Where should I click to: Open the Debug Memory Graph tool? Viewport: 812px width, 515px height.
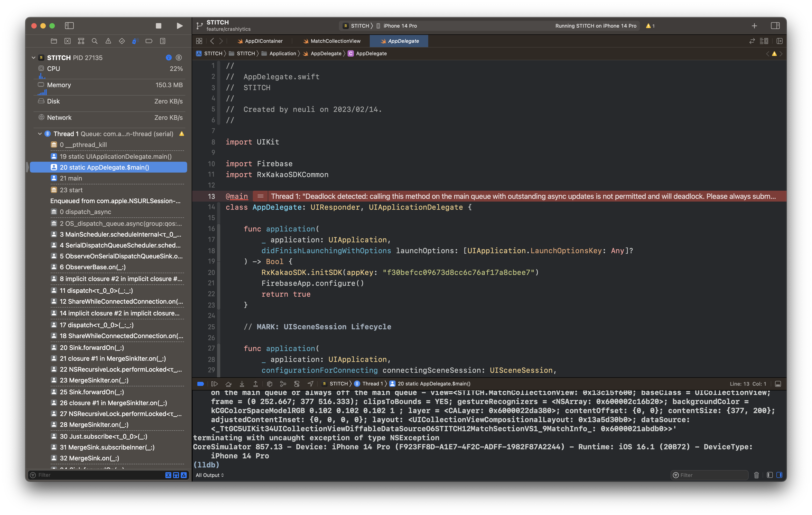click(283, 384)
